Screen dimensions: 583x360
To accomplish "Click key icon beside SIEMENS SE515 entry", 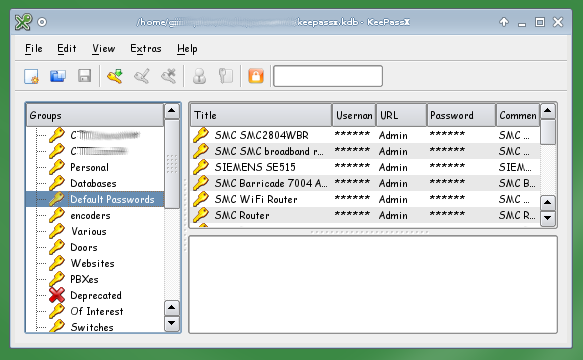I will [201, 167].
